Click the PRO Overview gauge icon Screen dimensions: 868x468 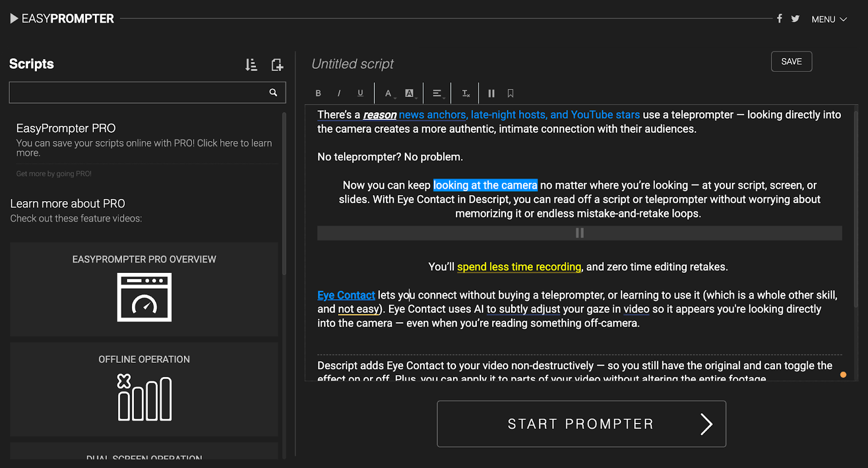click(x=144, y=297)
